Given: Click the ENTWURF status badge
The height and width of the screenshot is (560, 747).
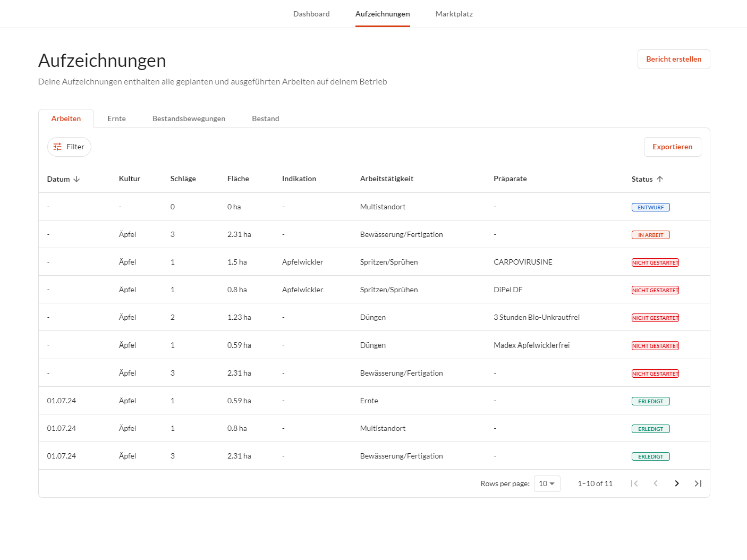Looking at the screenshot, I should [x=650, y=207].
